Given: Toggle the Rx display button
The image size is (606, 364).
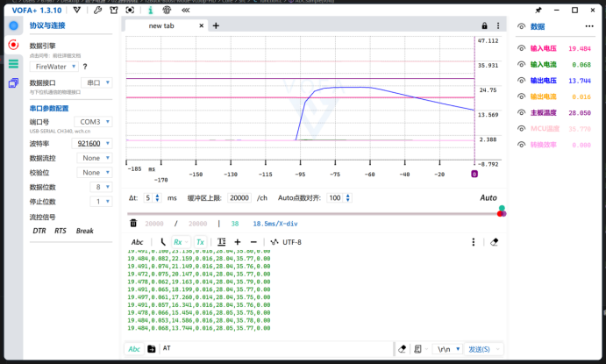Looking at the screenshot, I should [179, 242].
